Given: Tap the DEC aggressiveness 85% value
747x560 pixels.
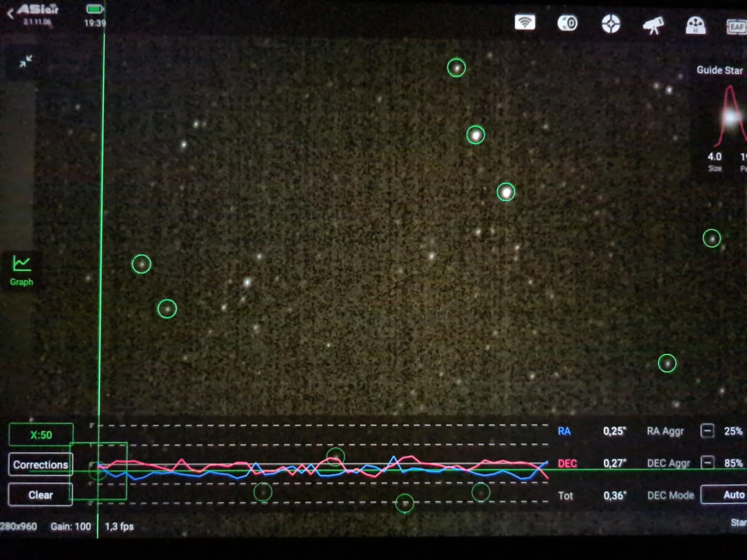Looking at the screenshot, I should pos(733,463).
